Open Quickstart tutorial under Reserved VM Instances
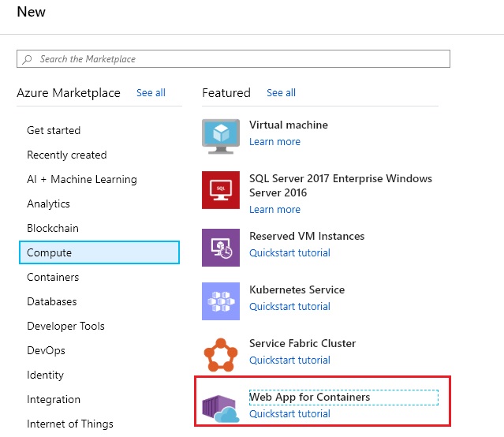This screenshot has width=504, height=437. coord(290,253)
